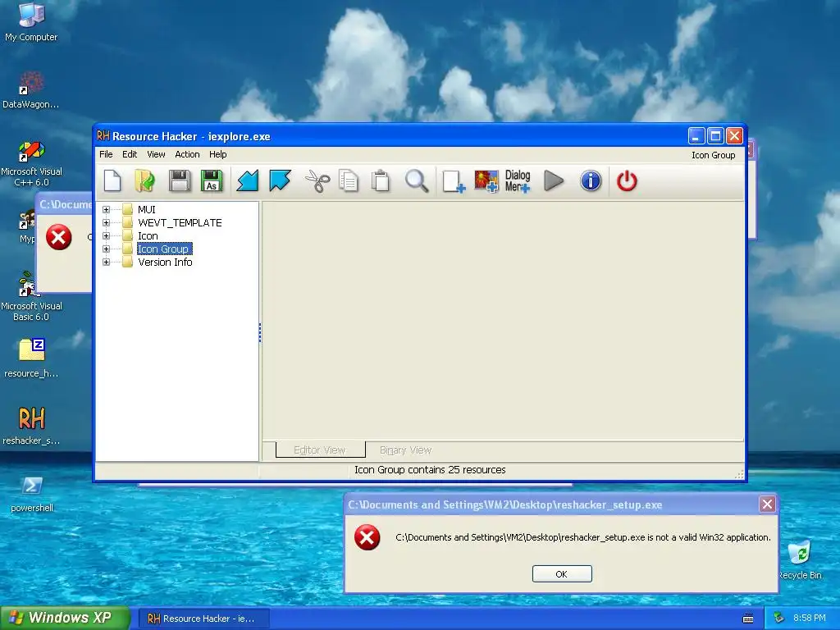This screenshot has width=840, height=630.
Task: Click the system tray icon beside the clock
Action: click(x=779, y=618)
